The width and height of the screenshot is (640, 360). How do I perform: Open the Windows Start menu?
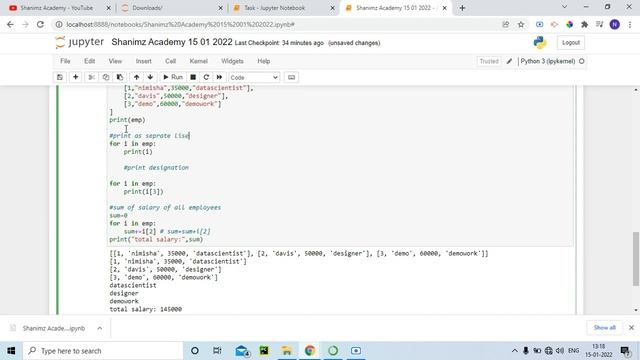(x=11, y=351)
